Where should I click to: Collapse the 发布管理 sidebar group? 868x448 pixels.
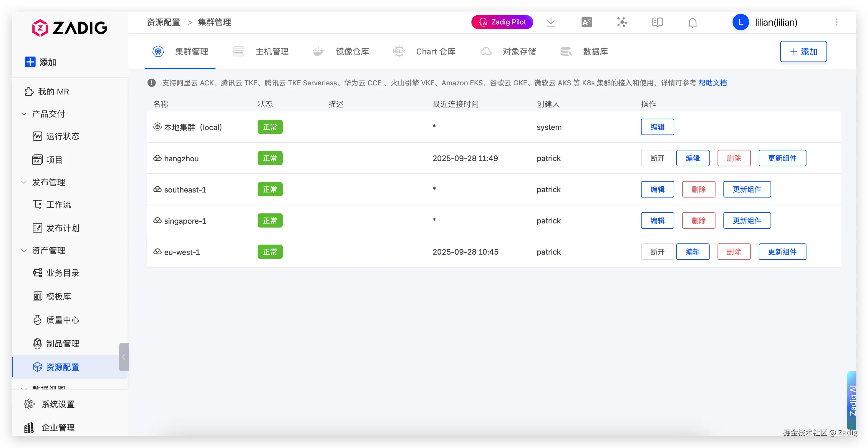(24, 182)
